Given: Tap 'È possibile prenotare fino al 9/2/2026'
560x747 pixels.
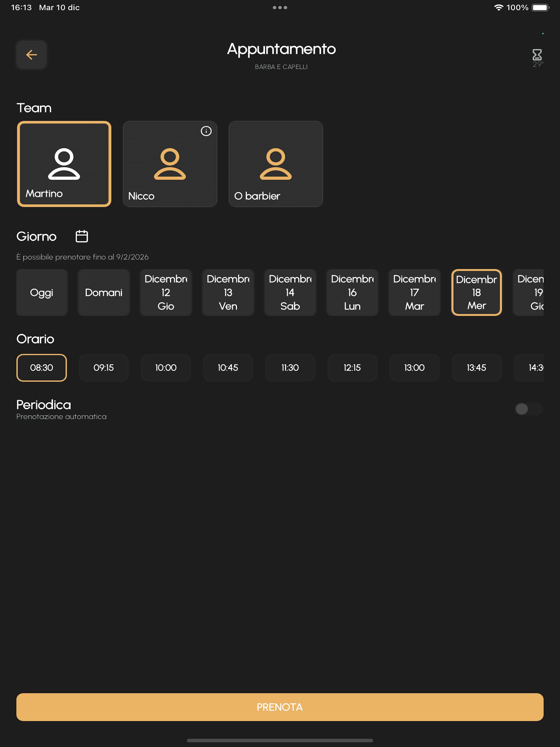Looking at the screenshot, I should 82,257.
